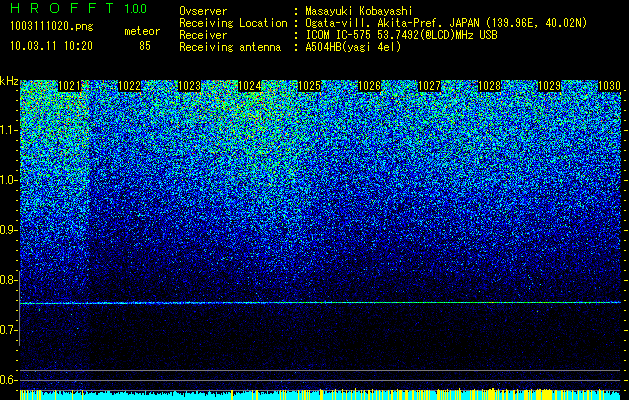Click the A504HB(yagi 4el) antenna text
This screenshot has height=400, width=629.
tap(353, 47)
